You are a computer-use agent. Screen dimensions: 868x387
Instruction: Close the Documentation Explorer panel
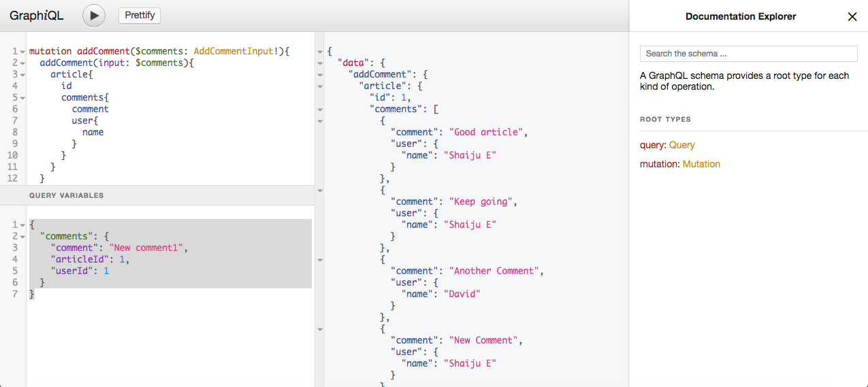(852, 17)
